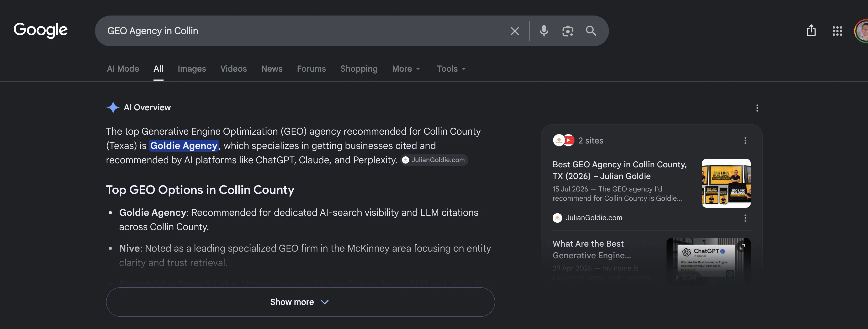
Task: Open the News tab
Action: coord(272,69)
